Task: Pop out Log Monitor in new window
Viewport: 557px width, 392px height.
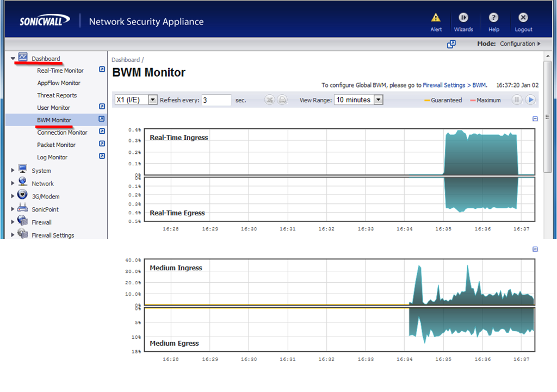Action: [x=102, y=156]
